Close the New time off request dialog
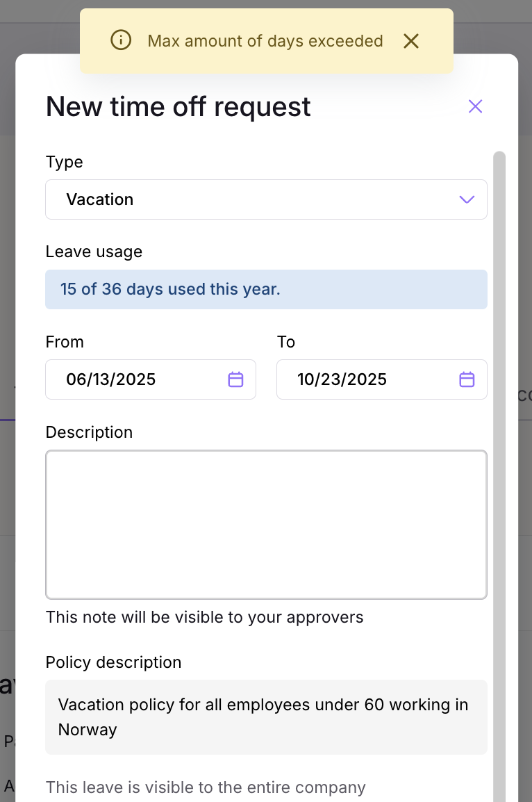The width and height of the screenshot is (532, 802). click(x=475, y=106)
